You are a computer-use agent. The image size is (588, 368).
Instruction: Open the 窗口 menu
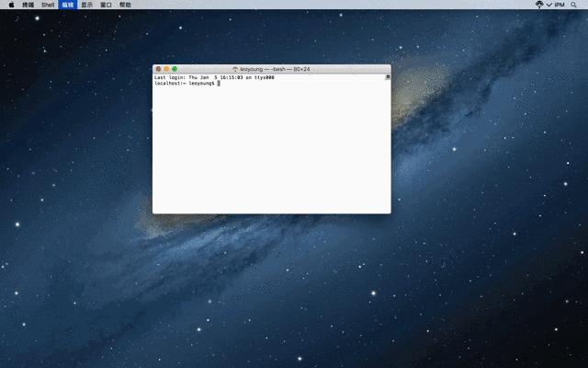coord(106,5)
